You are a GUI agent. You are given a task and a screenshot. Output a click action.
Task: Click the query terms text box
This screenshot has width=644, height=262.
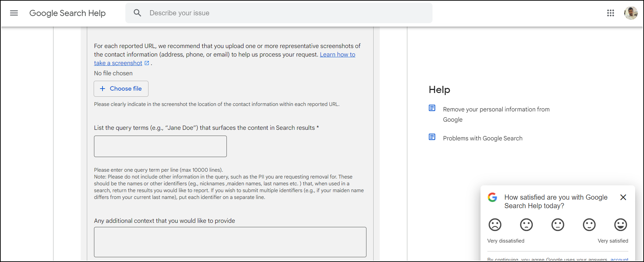click(160, 146)
